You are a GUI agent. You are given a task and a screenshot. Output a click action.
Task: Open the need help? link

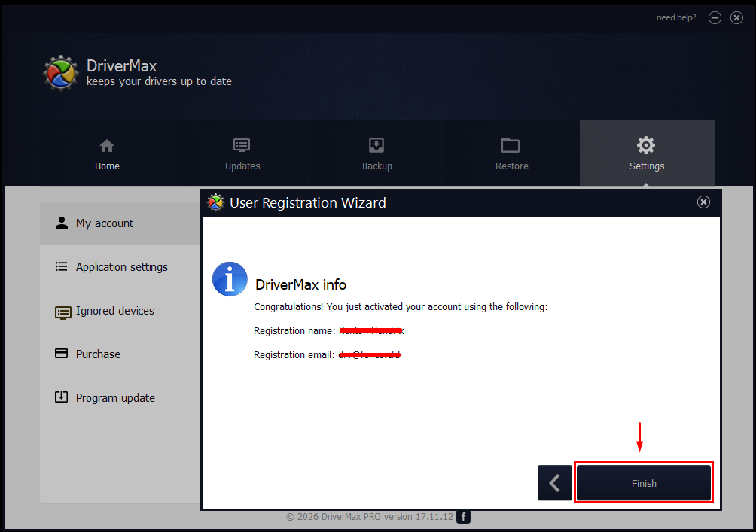coord(676,17)
